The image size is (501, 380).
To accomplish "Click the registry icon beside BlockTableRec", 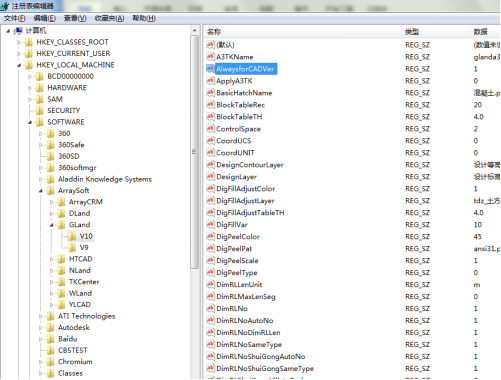I will tap(210, 104).
